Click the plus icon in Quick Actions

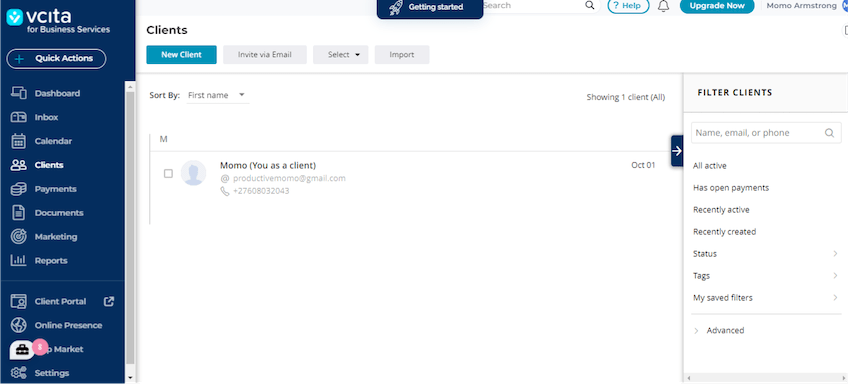(x=19, y=59)
